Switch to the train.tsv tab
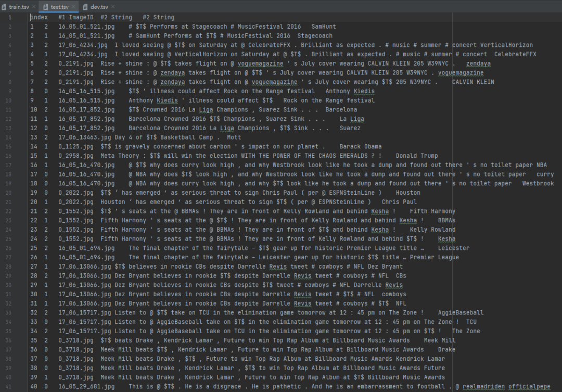The height and width of the screenshot is (392, 562). point(19,7)
